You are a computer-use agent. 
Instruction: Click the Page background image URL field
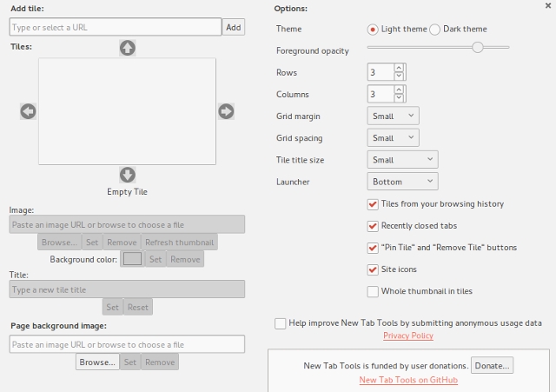point(127,344)
